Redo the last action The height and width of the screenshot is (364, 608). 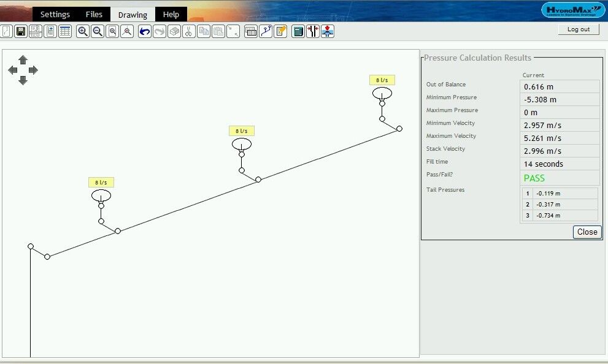pos(160,31)
